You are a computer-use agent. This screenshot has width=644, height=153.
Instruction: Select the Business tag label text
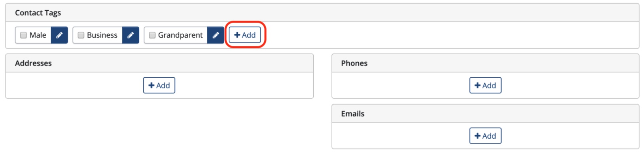102,35
